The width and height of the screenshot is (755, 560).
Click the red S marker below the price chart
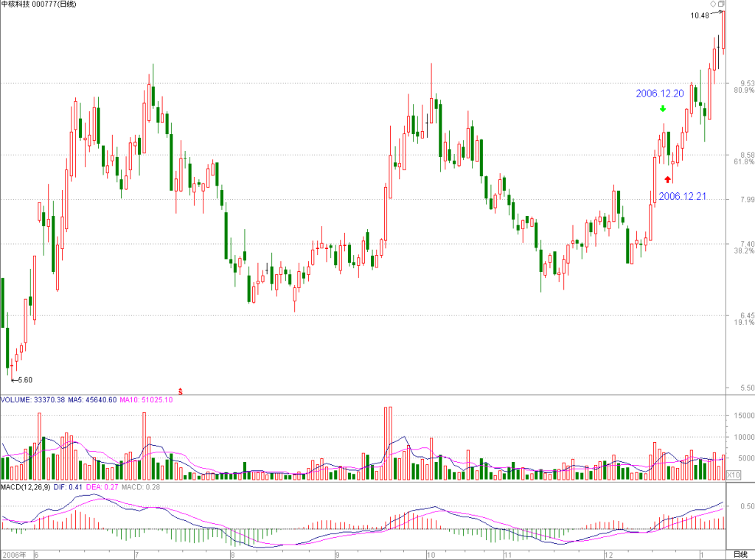pos(181,391)
